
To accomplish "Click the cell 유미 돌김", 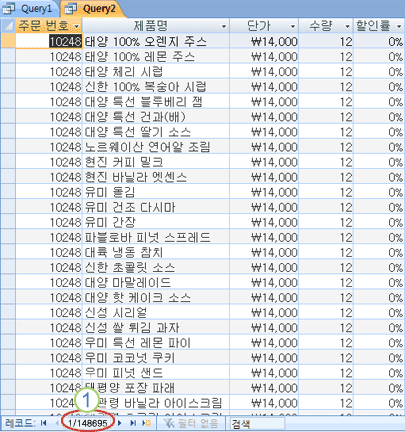I will pyautogui.click(x=156, y=192).
